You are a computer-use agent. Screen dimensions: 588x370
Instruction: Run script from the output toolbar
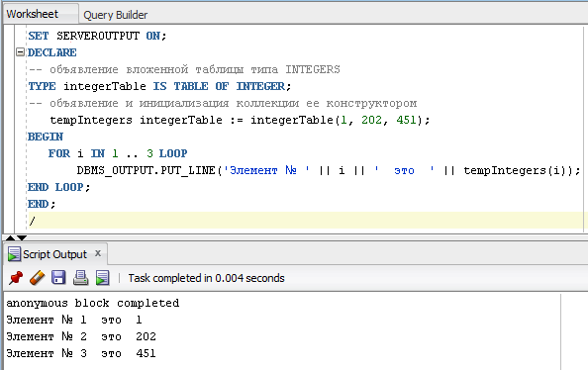[102, 278]
